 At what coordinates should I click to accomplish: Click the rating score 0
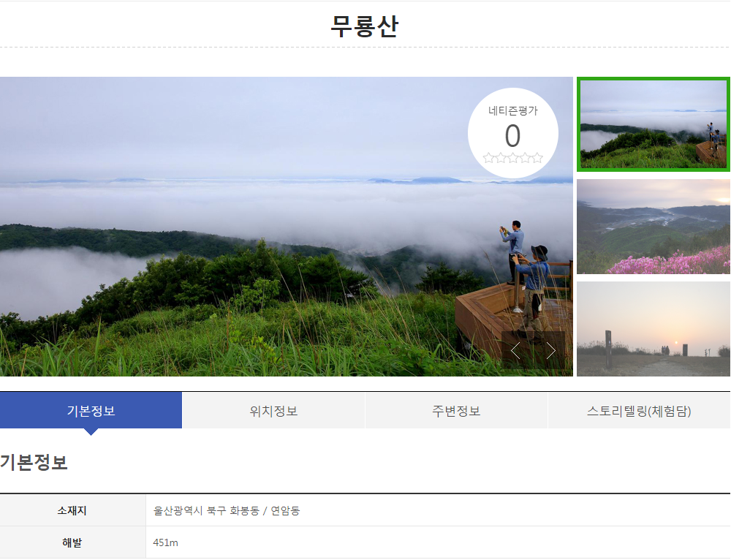tap(513, 136)
